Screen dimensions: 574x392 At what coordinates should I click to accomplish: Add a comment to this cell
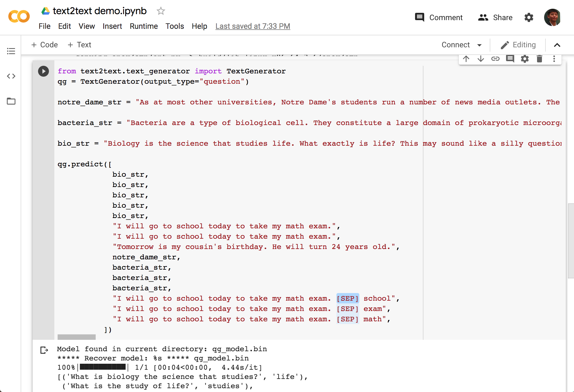[x=510, y=59]
